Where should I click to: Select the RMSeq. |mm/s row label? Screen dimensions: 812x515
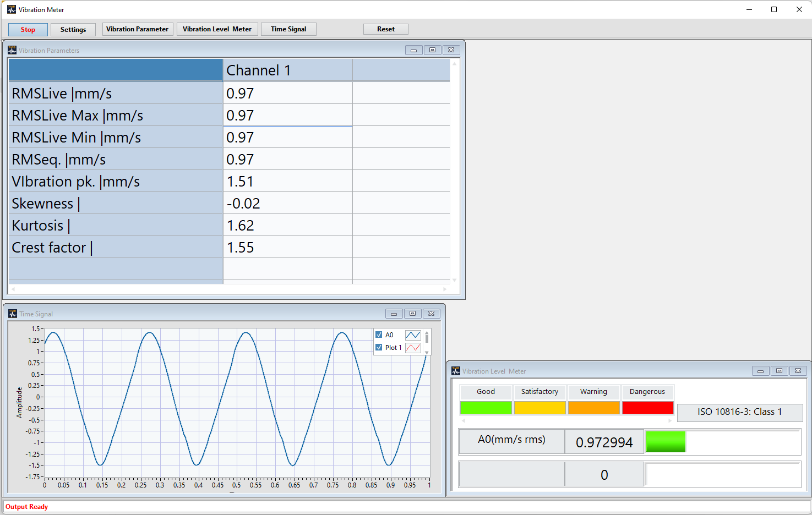point(116,159)
